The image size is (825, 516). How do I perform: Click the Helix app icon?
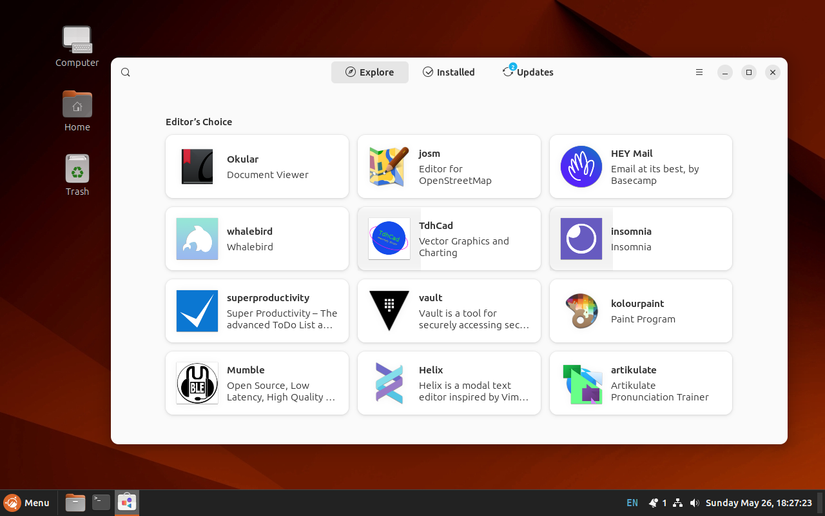tap(389, 383)
